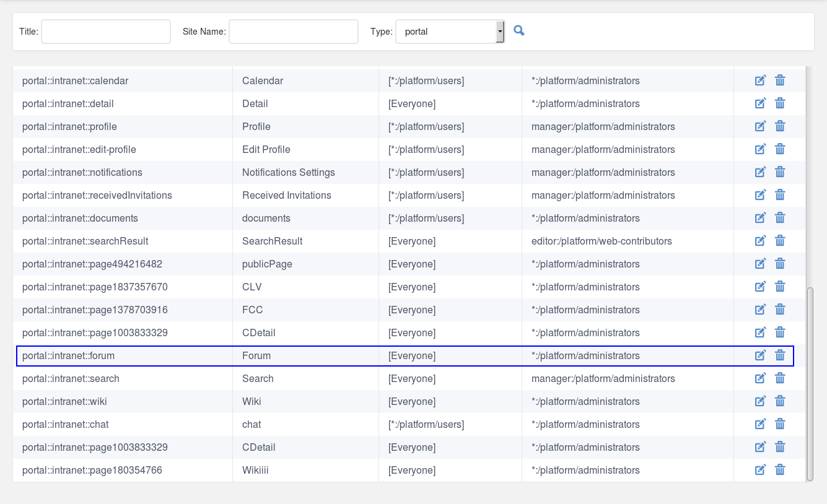
Task: Delete the portal::intranet::chat page
Action: click(780, 424)
